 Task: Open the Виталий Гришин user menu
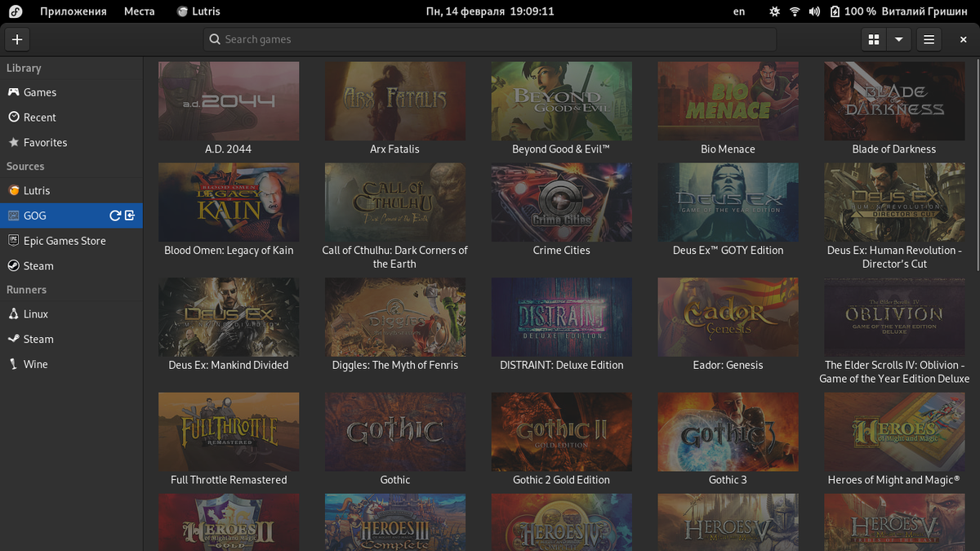[x=926, y=11]
